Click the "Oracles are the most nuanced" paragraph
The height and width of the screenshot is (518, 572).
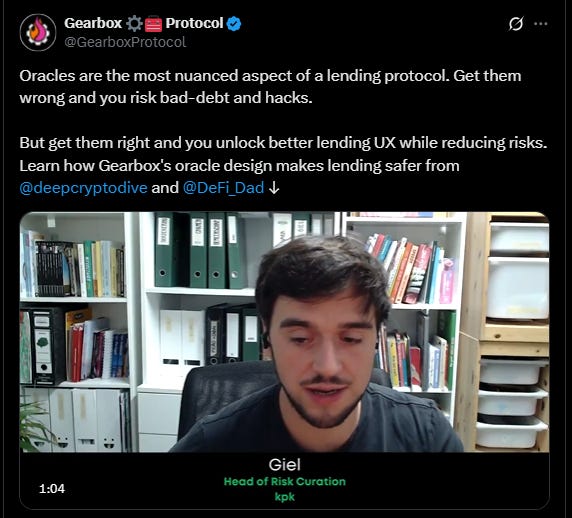270,87
